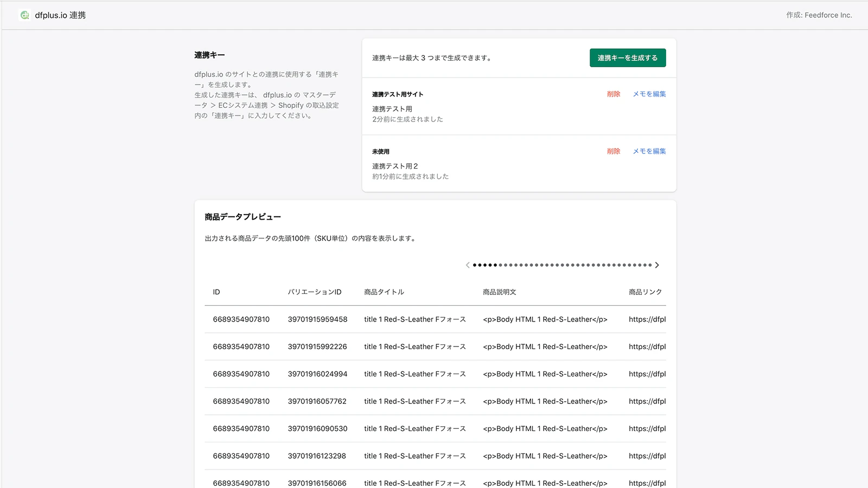This screenshot has width=868, height=488.
Task: Click the 連携テスト用 memo text
Action: [x=392, y=109]
